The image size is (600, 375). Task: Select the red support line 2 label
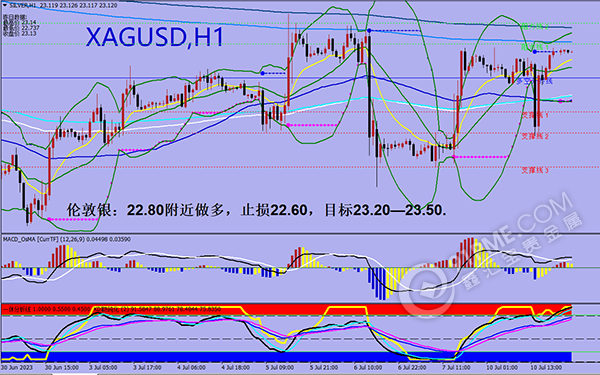[x=535, y=136]
